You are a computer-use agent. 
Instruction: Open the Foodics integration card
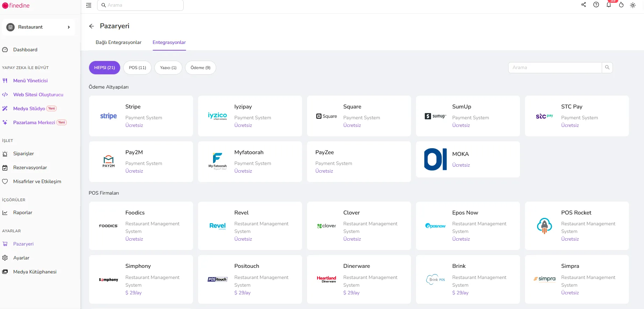(141, 226)
